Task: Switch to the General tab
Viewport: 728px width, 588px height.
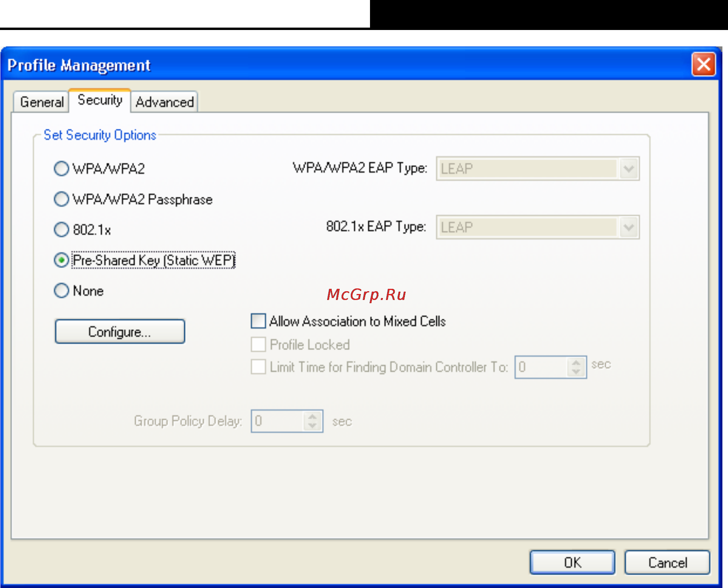Action: [42, 102]
